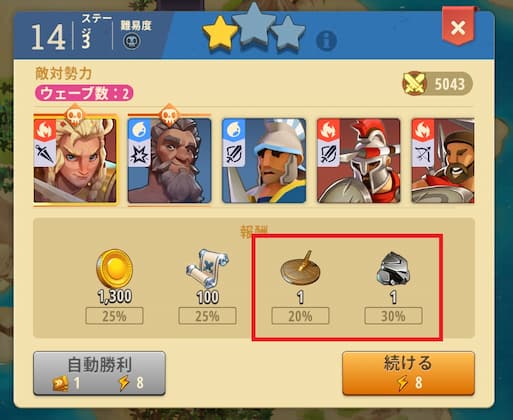Open the grey-bearded enemy portrait
Image resolution: width=513 pixels, height=420 pixels.
(x=169, y=161)
